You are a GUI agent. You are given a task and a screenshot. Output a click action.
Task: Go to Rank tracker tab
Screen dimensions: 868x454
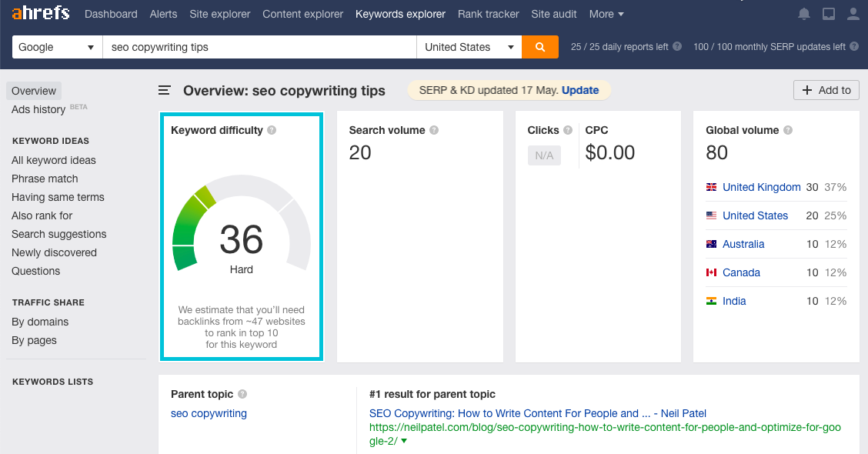488,14
